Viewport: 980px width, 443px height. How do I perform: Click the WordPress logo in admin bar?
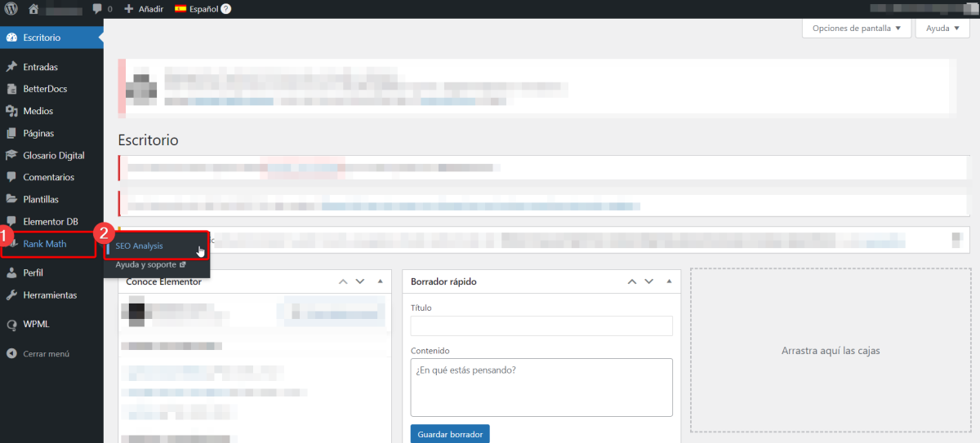(x=11, y=9)
